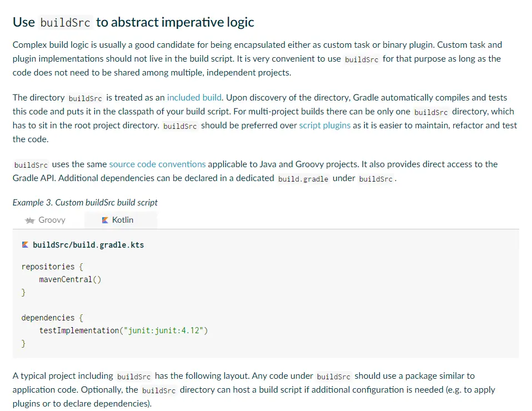532x411 pixels.
Task: Click the testImplementation call in the code
Action: [x=79, y=331]
